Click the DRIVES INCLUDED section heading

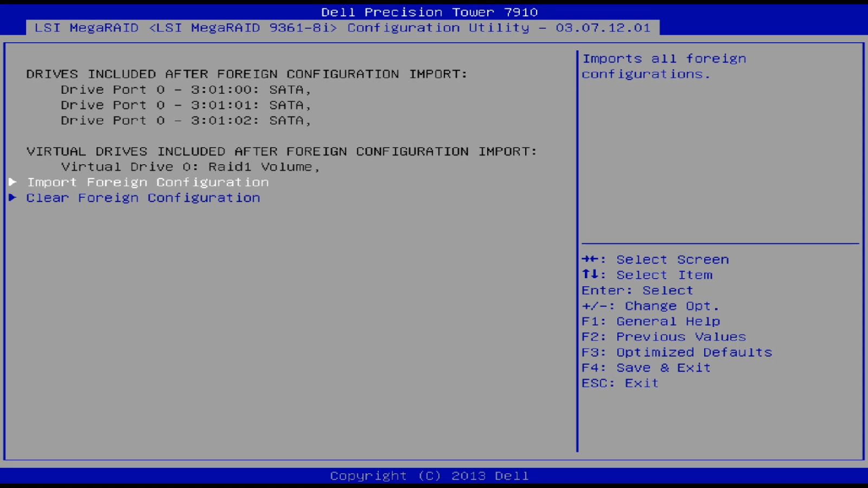247,74
